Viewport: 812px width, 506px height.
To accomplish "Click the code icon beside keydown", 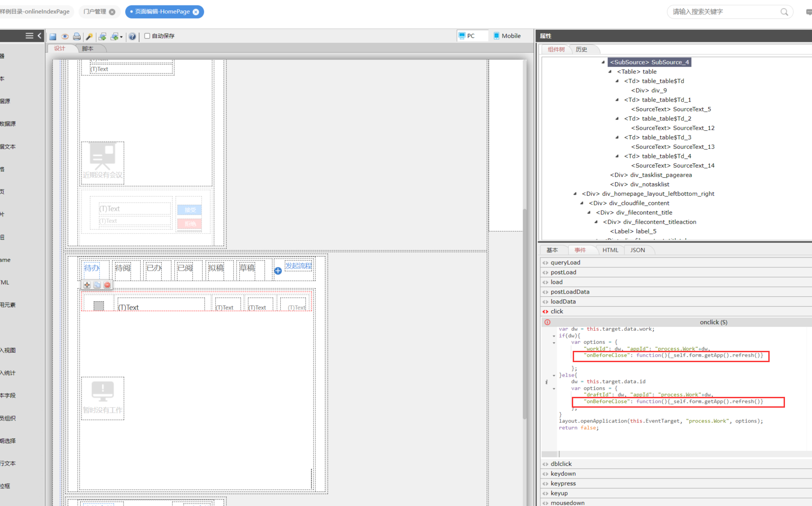I will (545, 474).
